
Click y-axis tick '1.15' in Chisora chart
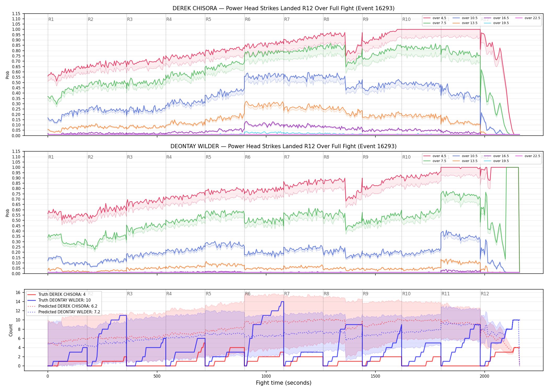(x=16, y=14)
